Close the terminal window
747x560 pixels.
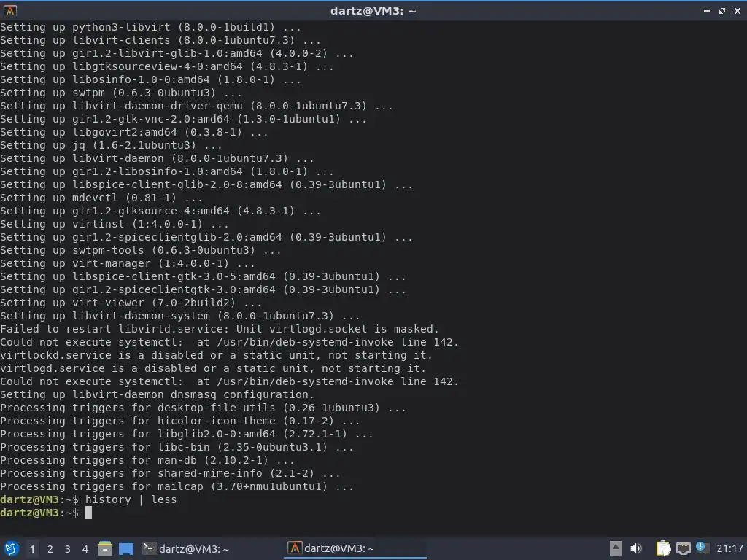(x=738, y=10)
